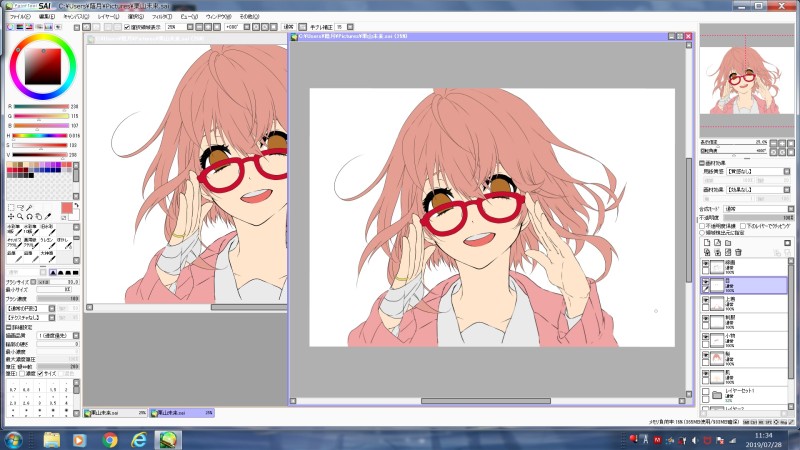Viewport: 800px width, 450px height.
Task: Adjust the hue slider H
Action: click(x=40, y=136)
